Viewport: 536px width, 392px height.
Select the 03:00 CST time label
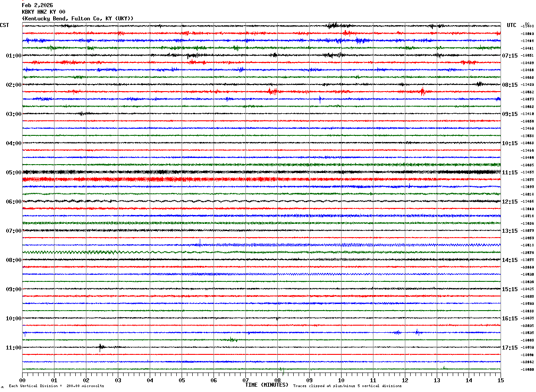[x=14, y=114]
